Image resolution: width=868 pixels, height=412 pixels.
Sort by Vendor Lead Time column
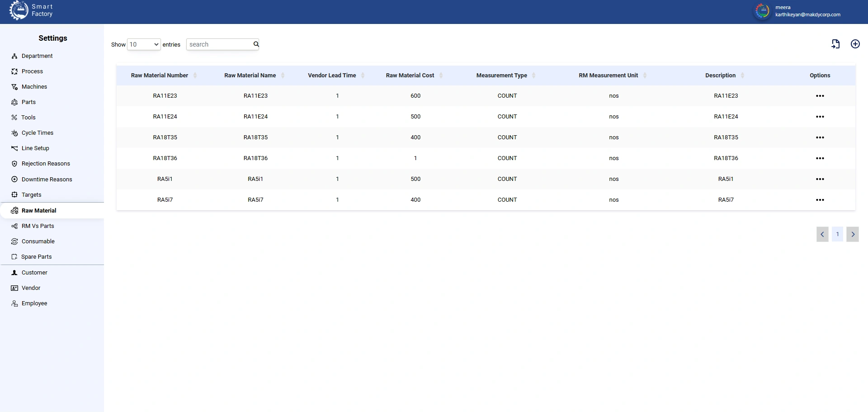click(363, 76)
